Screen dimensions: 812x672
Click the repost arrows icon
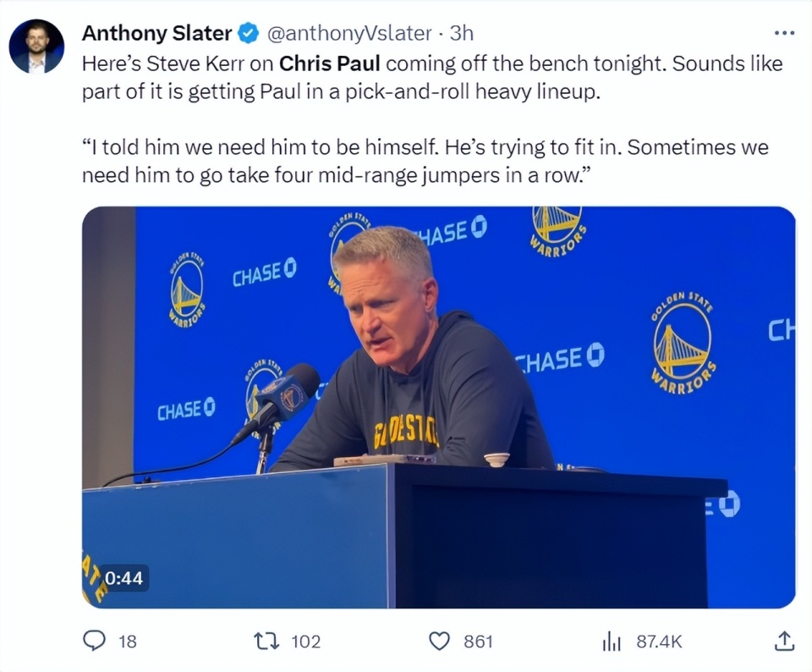pyautogui.click(x=268, y=642)
